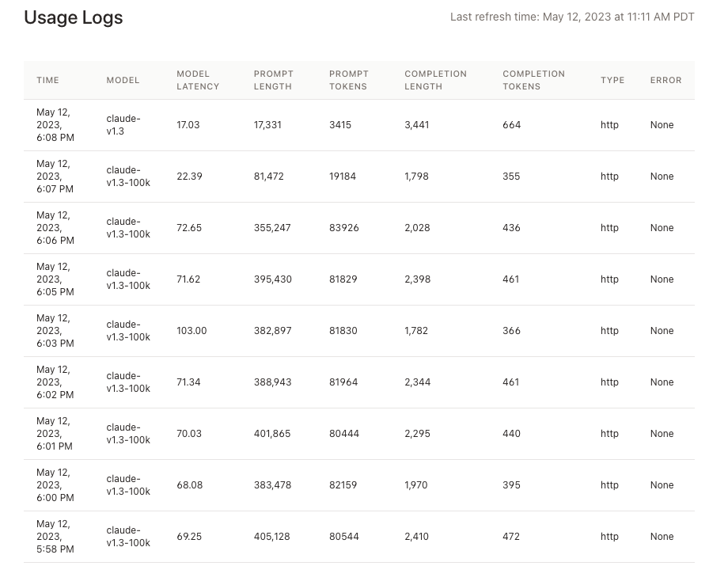Select the 6:01 PM log row timestamp
This screenshot has height=566, width=728.
(55, 434)
